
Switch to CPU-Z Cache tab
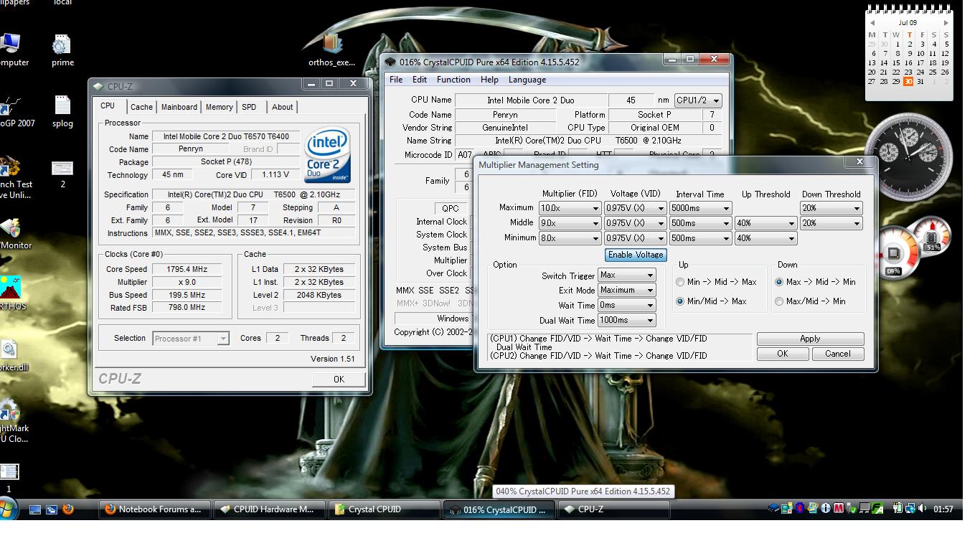(x=141, y=107)
